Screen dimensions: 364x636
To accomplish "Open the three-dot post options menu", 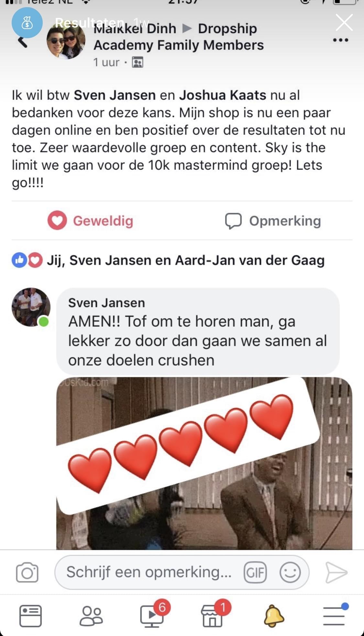I will tap(341, 40).
